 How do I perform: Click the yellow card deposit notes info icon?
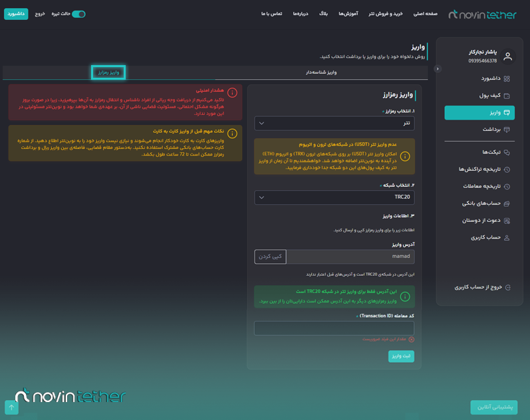pos(232,134)
